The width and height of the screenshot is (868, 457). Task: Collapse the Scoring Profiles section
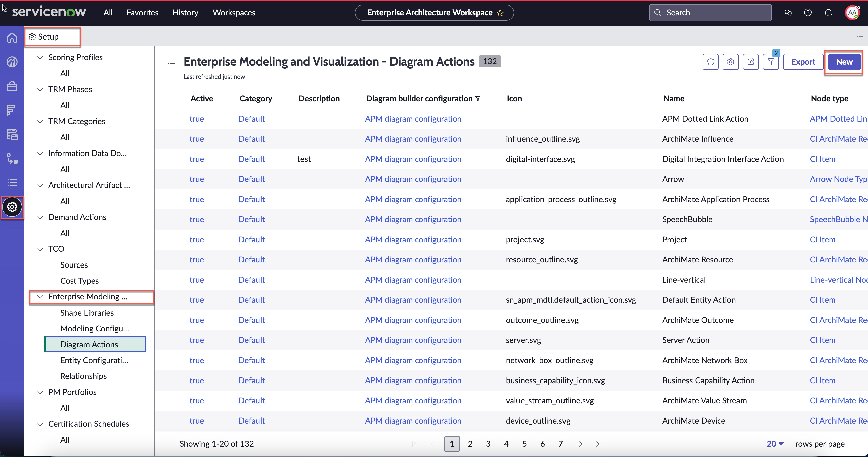pos(40,57)
